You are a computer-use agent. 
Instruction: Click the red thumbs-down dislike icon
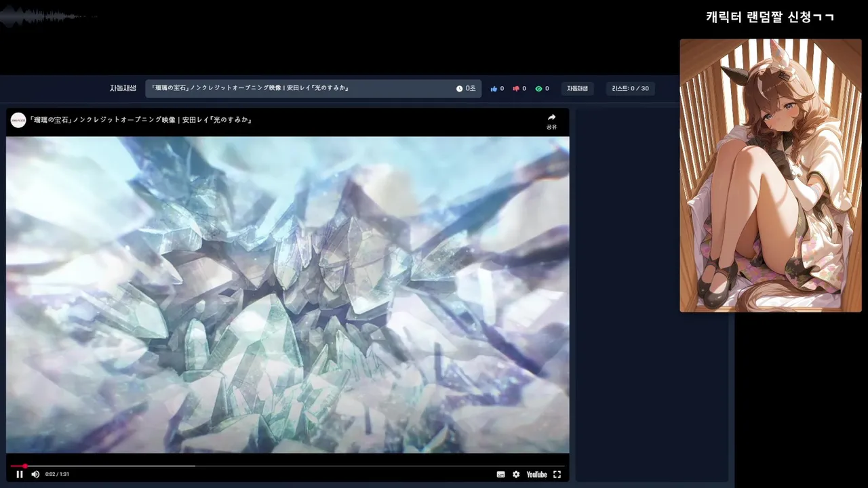point(516,89)
